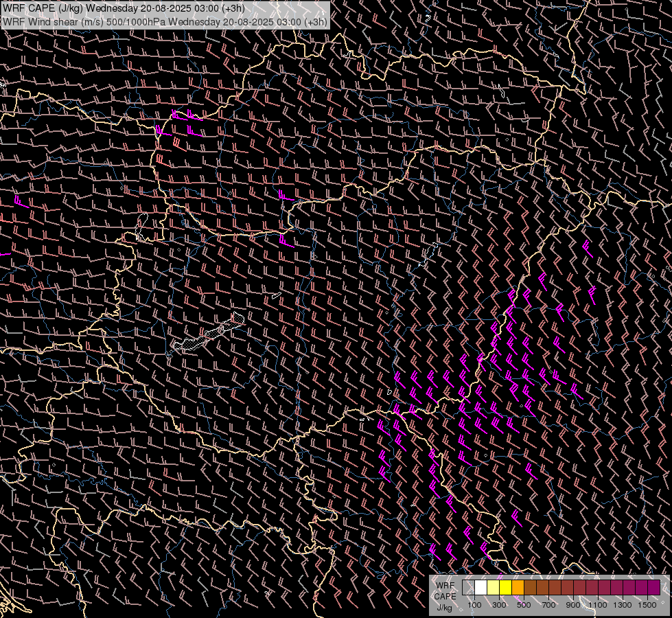This screenshot has height=618, width=672.
Task: Click the last magenta-purple legend swatch
Action: (x=654, y=588)
